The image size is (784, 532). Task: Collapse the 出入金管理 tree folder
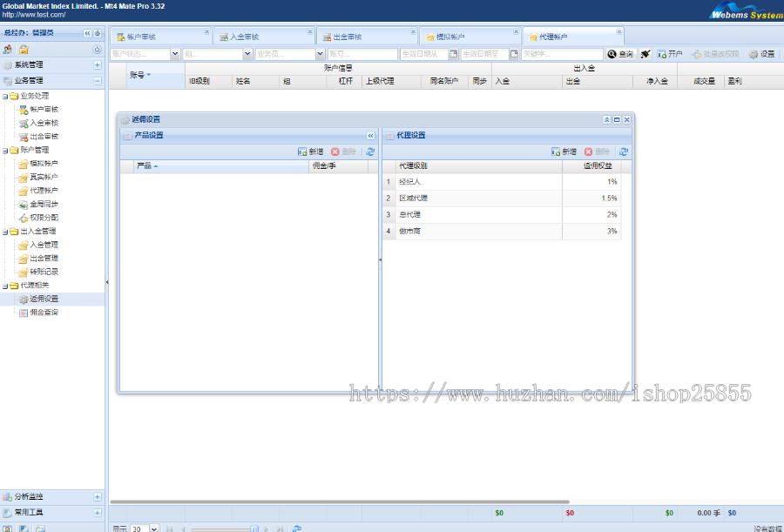pos(5,231)
